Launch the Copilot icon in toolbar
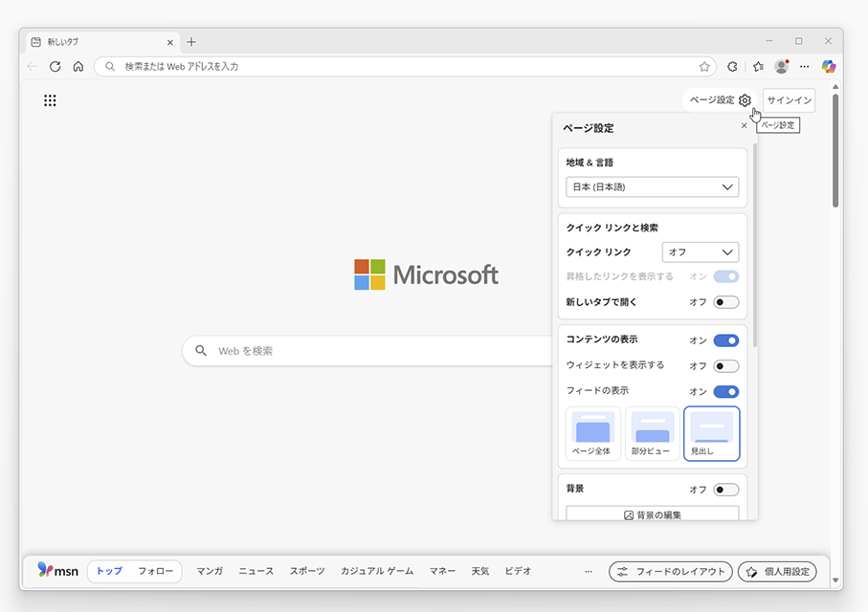 [x=829, y=66]
